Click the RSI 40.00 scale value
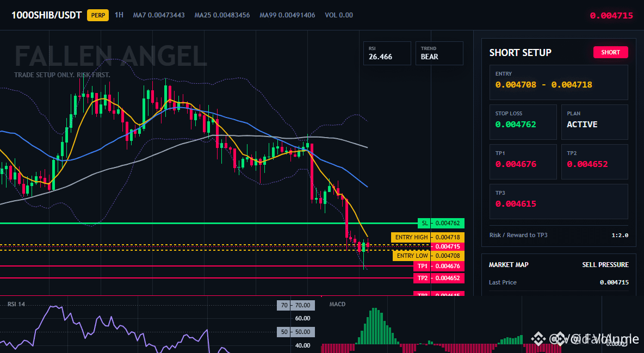The height and width of the screenshot is (353, 644). point(303,345)
